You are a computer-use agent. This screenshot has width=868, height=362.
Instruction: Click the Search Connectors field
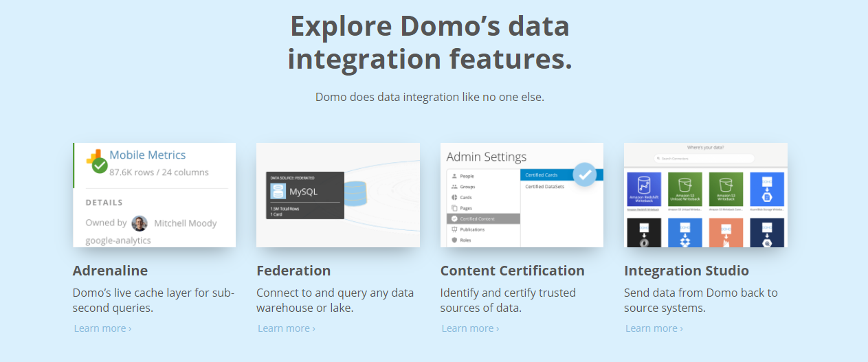click(703, 159)
